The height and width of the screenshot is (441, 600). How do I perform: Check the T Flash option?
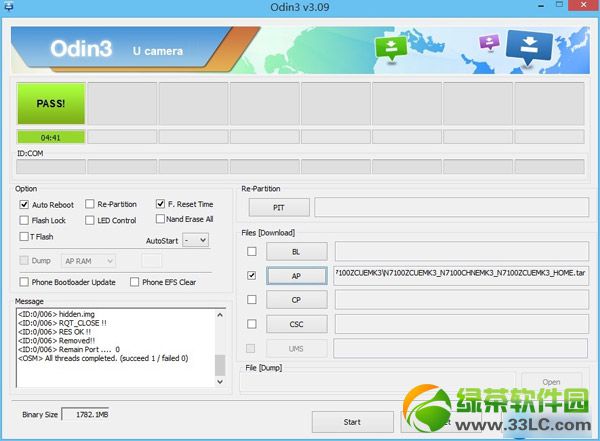[x=24, y=236]
